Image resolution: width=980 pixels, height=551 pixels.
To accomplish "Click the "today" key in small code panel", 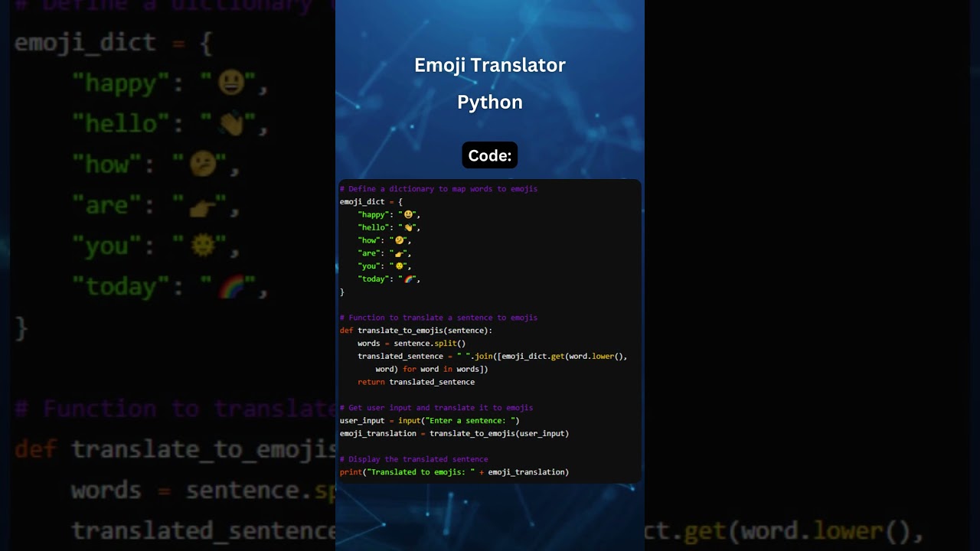I will (x=372, y=279).
